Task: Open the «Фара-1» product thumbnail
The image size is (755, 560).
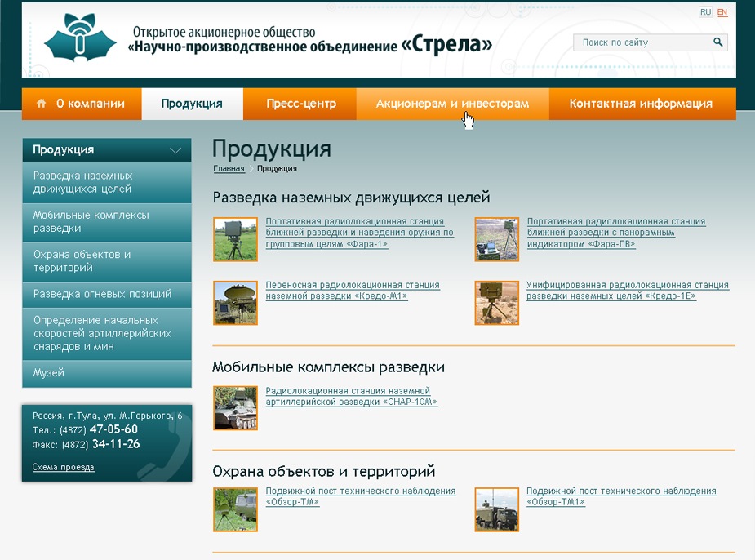Action: click(x=235, y=239)
